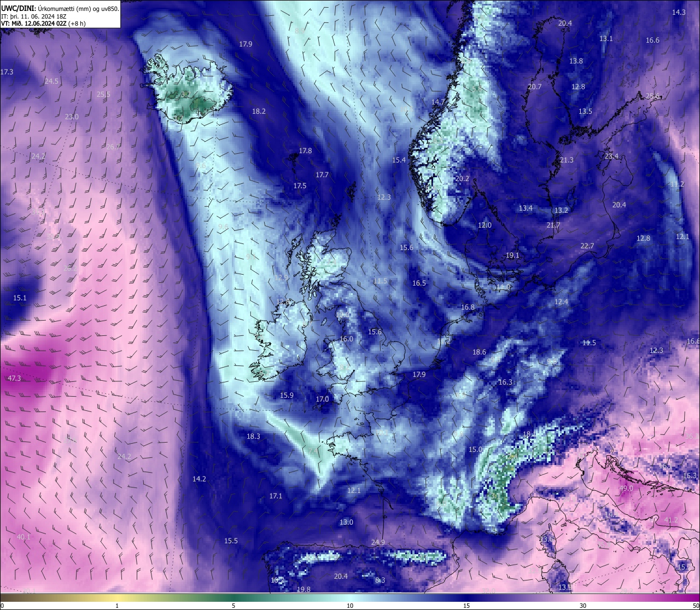Click the 18.2 value southeast of Iceland

coord(259,111)
